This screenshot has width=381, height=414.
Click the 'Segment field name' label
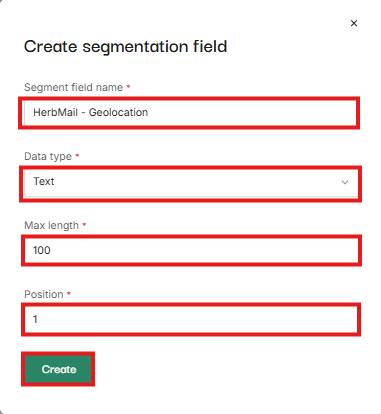(73, 87)
